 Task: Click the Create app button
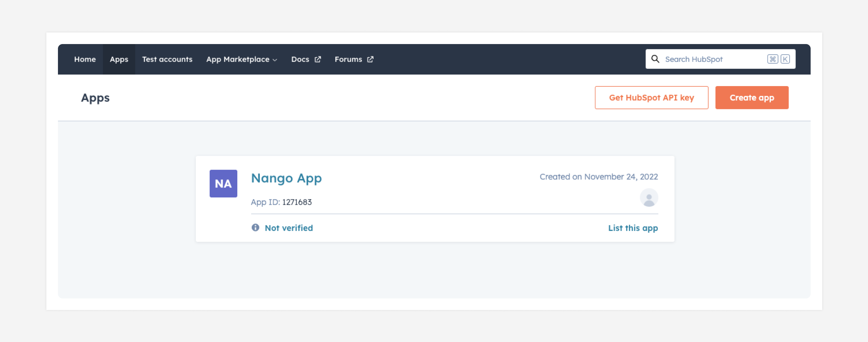(752, 97)
